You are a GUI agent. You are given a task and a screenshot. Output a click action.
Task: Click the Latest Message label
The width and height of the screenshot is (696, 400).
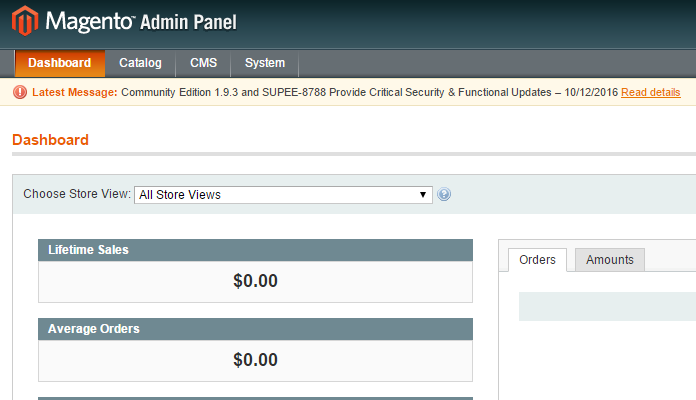pyautogui.click(x=75, y=92)
